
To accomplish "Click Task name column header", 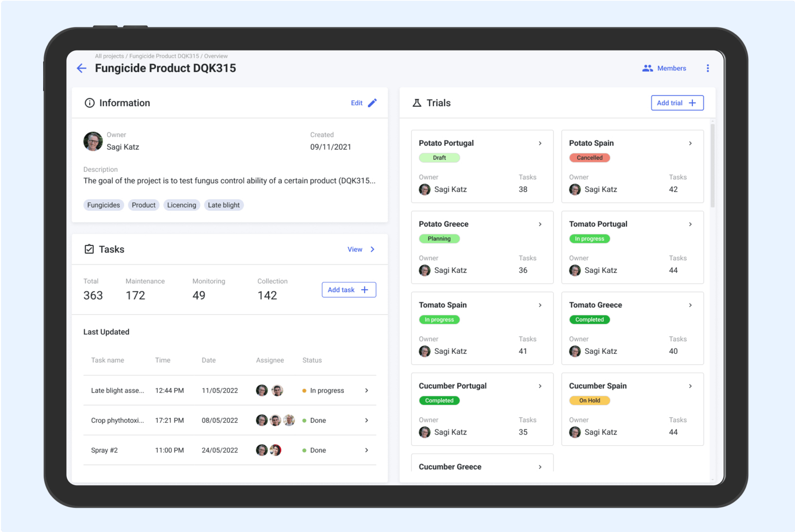I will coord(108,361).
